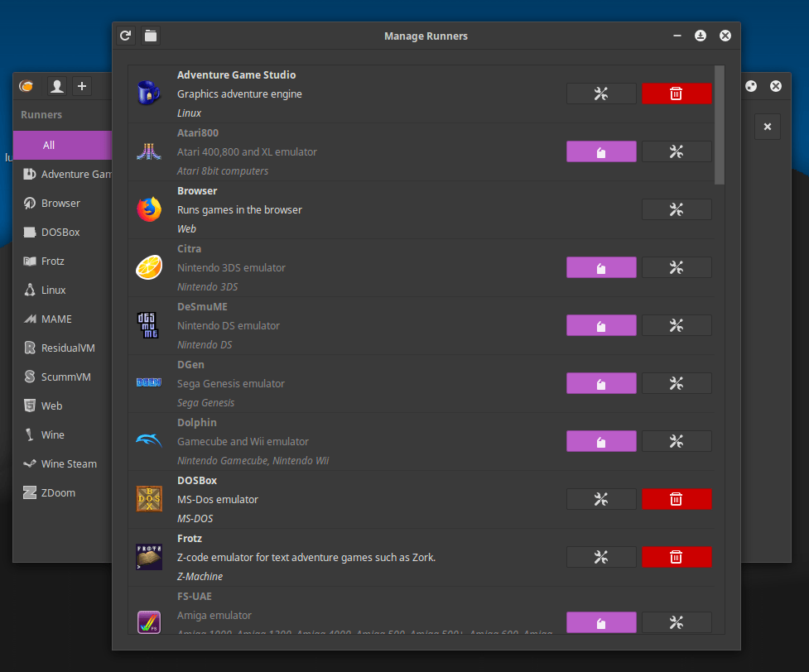Viewport: 809px width, 672px height.
Task: Refresh the runners list in Manage Runners
Action: tap(125, 36)
